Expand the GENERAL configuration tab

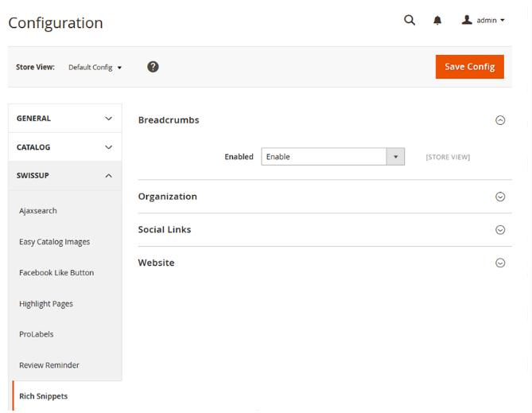click(65, 119)
